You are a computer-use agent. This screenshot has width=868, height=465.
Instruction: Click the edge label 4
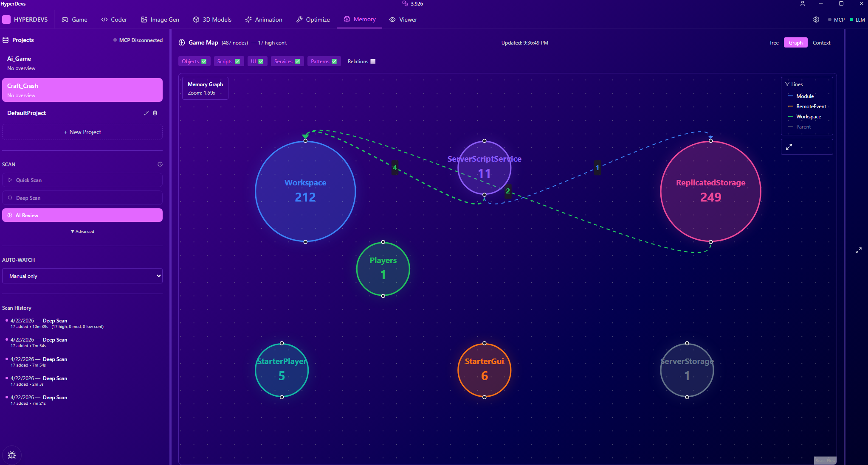(x=395, y=168)
